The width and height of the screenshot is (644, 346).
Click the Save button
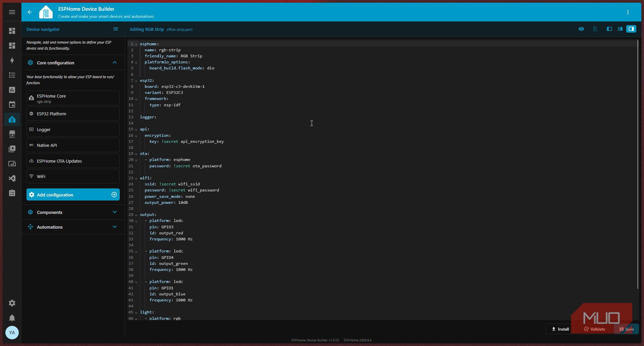626,329
